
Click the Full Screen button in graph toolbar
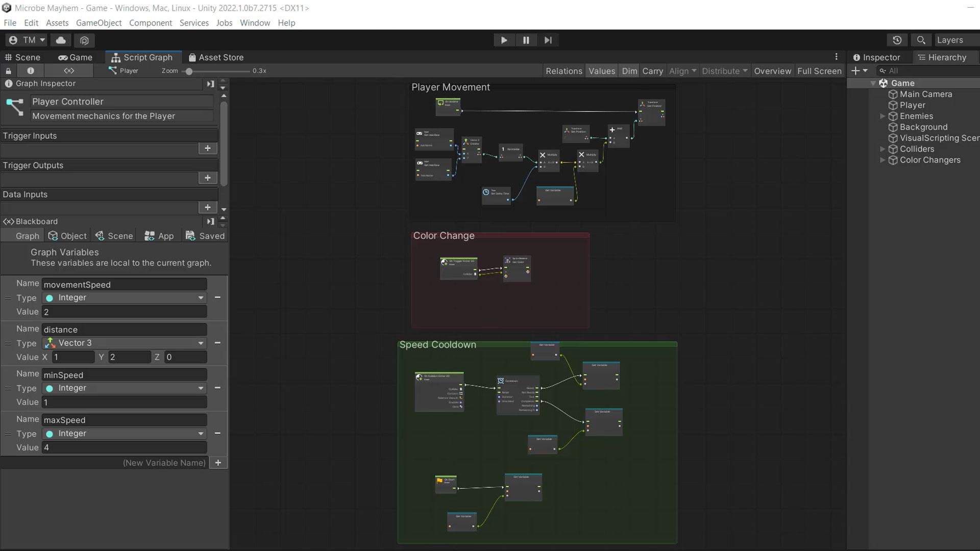[x=819, y=71]
